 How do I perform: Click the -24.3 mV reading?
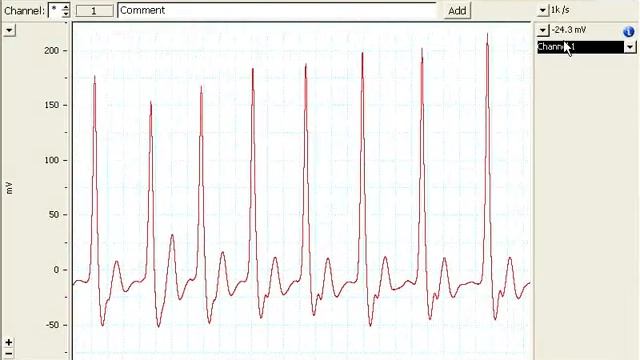pos(569,30)
